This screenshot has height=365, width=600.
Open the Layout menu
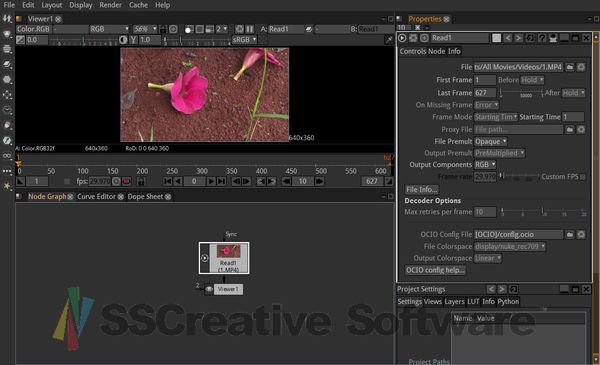(x=51, y=5)
